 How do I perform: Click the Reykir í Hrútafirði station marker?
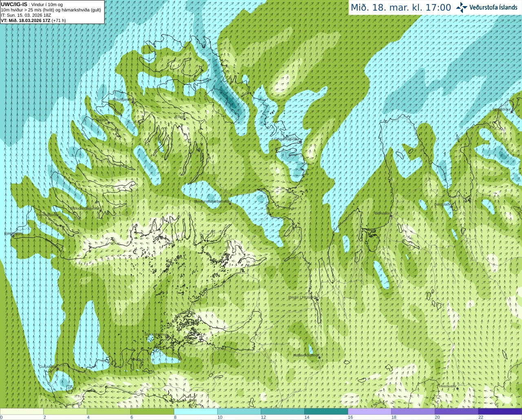click(316, 299)
